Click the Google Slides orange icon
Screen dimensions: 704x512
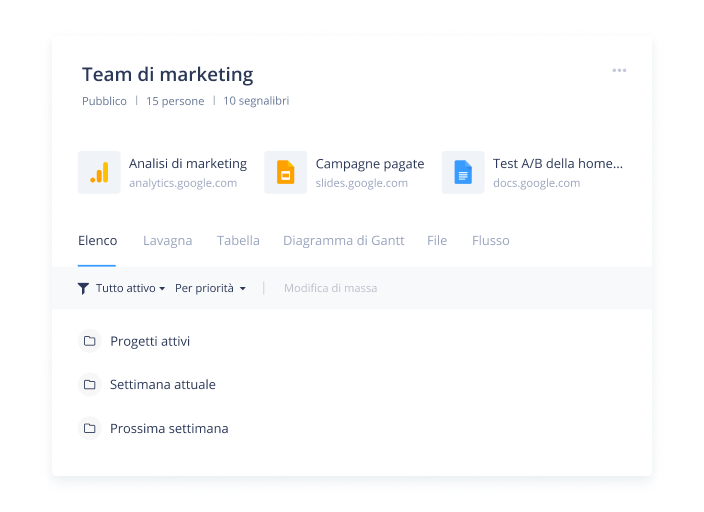coord(286,172)
